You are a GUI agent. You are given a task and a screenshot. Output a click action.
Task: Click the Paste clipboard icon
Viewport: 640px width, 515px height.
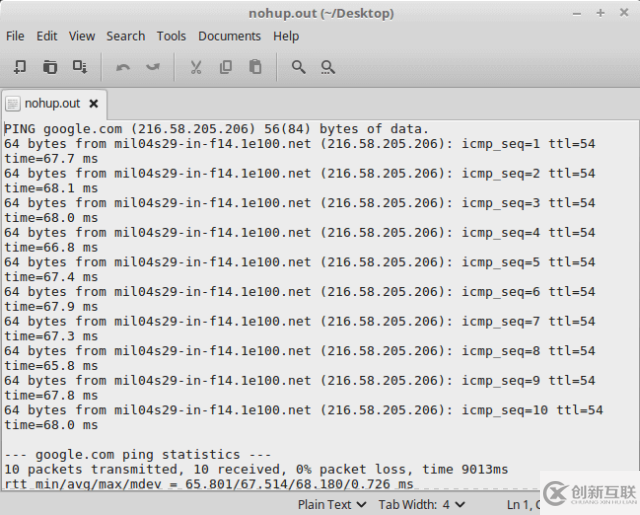pyautogui.click(x=255, y=67)
